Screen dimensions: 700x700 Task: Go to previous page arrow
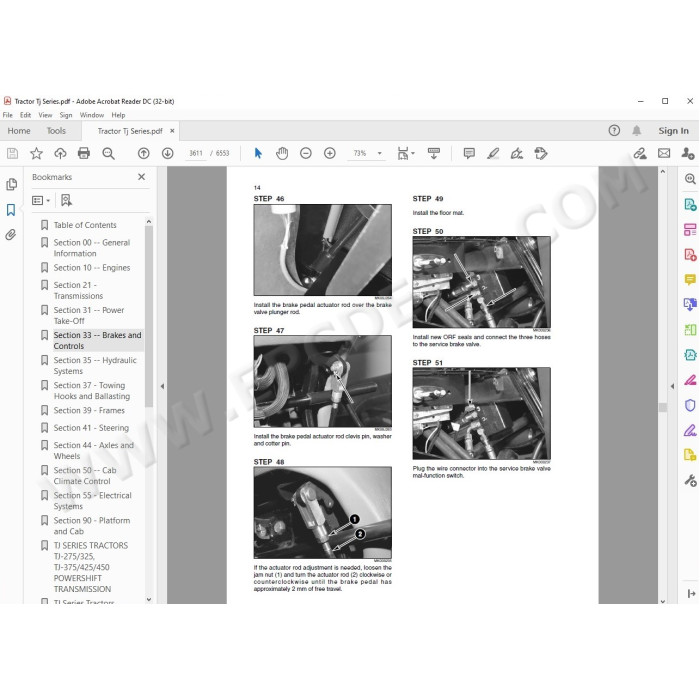click(x=144, y=154)
